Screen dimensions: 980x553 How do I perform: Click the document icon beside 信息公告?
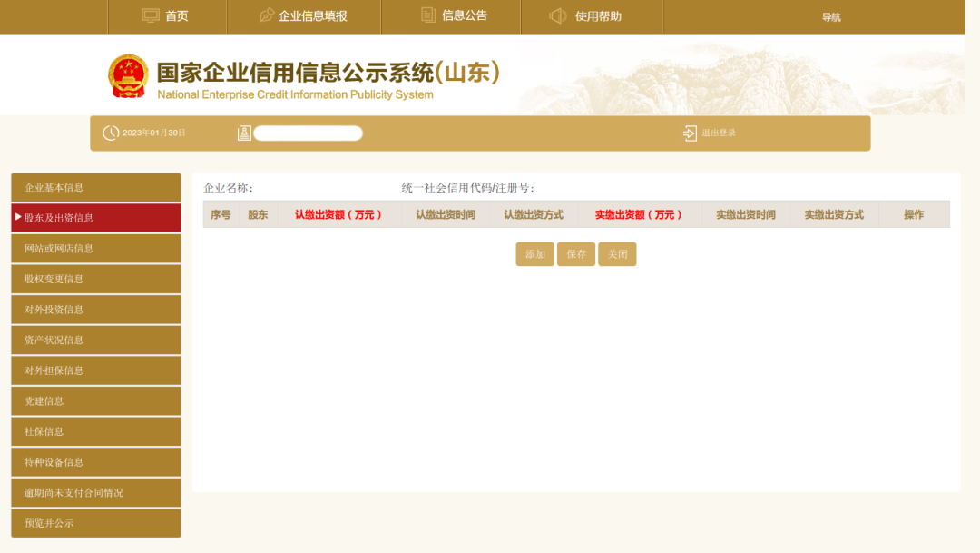pos(428,15)
